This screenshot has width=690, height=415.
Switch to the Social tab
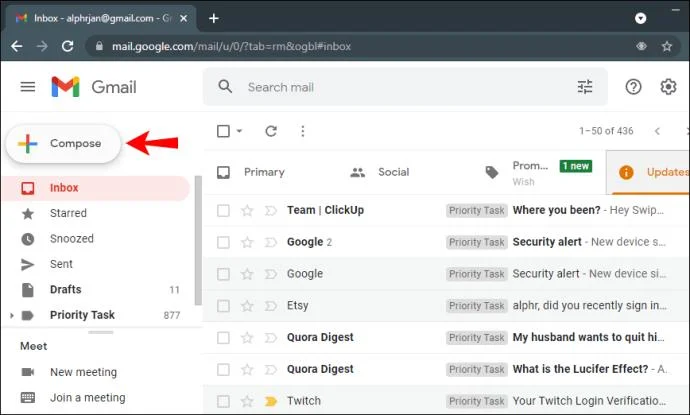(x=380, y=172)
